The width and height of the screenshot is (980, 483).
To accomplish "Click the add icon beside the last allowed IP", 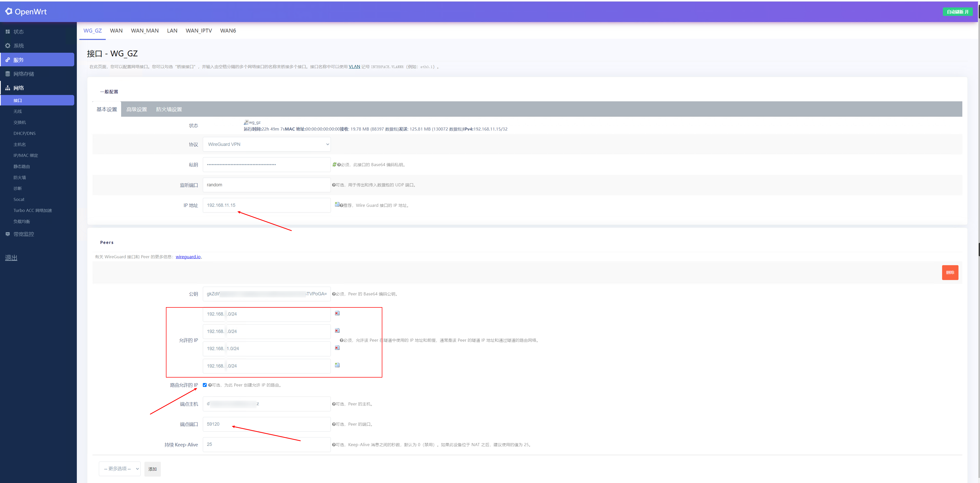I will [x=337, y=365].
